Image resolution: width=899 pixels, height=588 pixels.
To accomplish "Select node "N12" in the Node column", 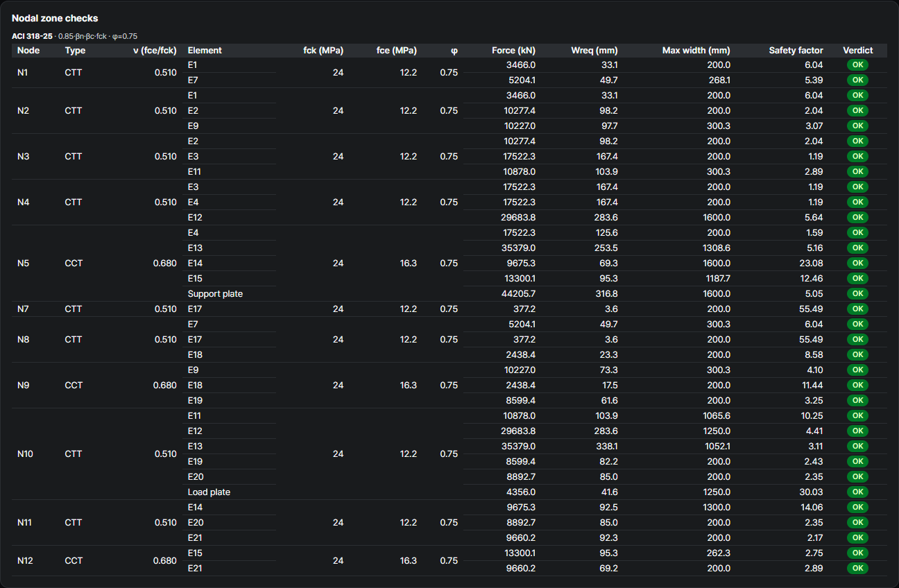I will click(x=25, y=561).
